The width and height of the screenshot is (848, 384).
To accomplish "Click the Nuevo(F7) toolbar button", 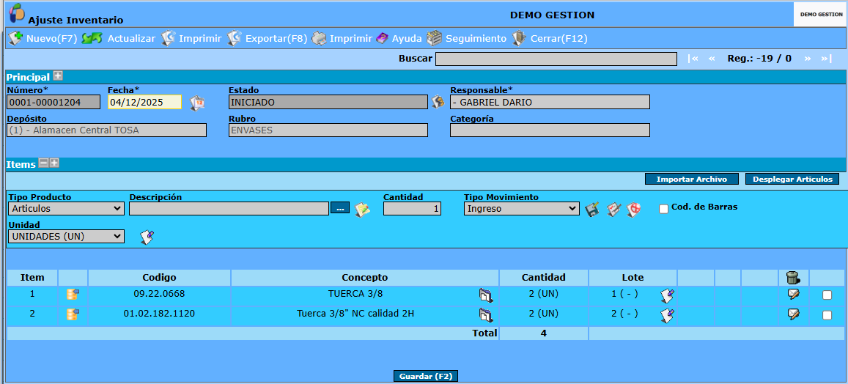I will [43, 38].
